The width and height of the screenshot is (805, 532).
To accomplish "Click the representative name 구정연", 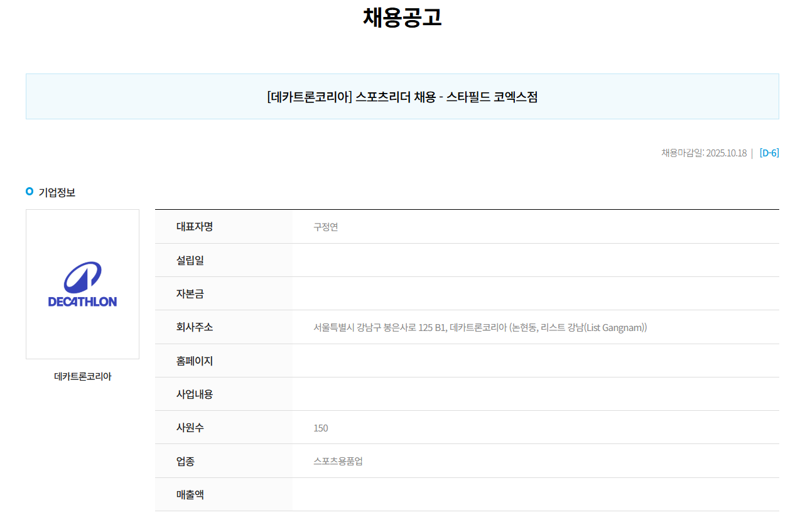I will 326,227.
